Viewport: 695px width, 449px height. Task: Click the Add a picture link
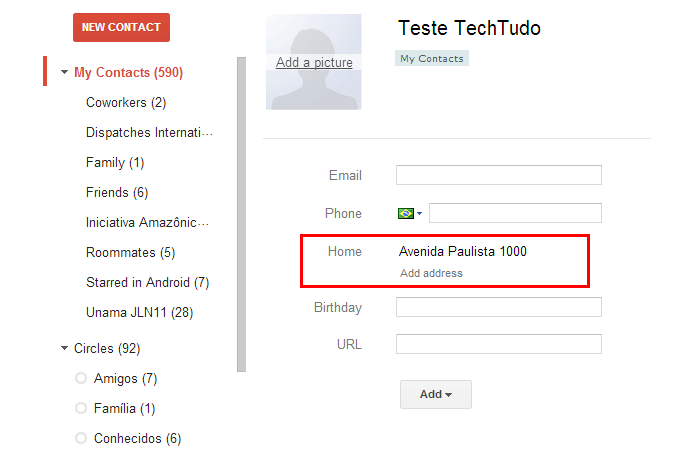(x=314, y=62)
